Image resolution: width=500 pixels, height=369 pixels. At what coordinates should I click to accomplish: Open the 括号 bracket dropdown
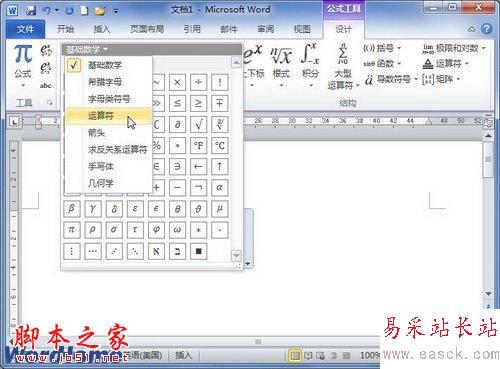click(x=382, y=48)
